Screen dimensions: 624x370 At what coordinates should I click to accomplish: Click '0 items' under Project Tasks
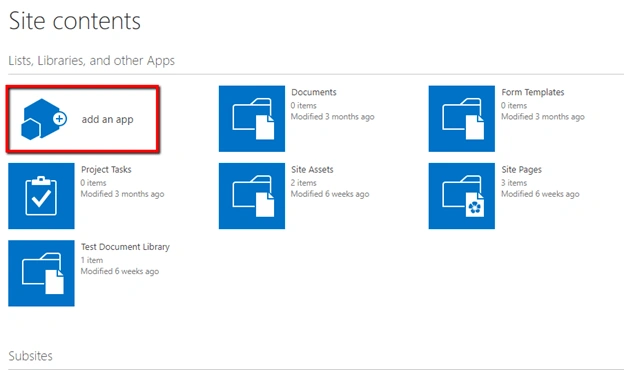tap(94, 183)
